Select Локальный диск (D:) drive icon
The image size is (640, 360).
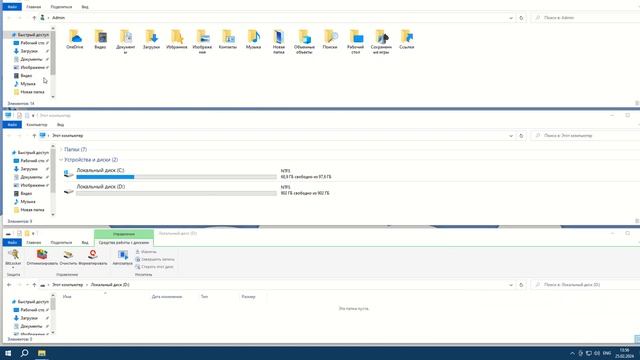(x=69, y=191)
